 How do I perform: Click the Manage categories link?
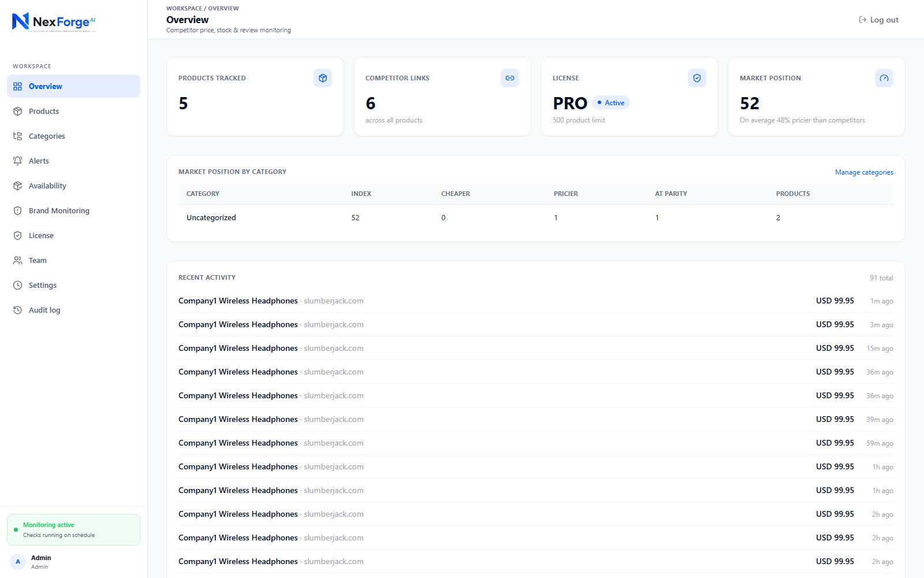[x=864, y=172]
